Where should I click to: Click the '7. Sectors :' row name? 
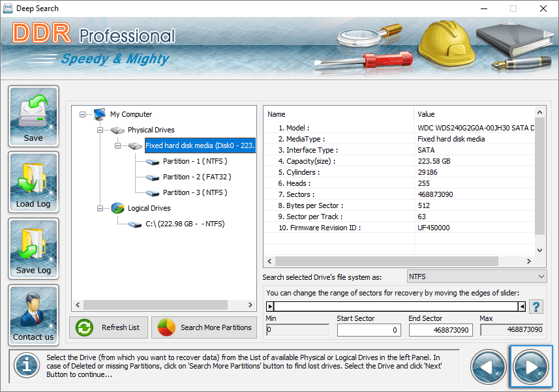296,194
